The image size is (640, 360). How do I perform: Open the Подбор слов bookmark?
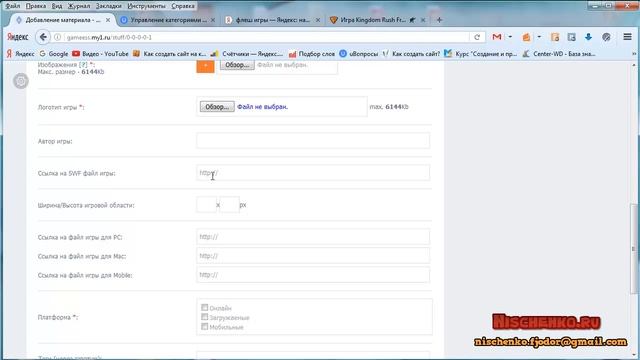pyautogui.click(x=312, y=53)
